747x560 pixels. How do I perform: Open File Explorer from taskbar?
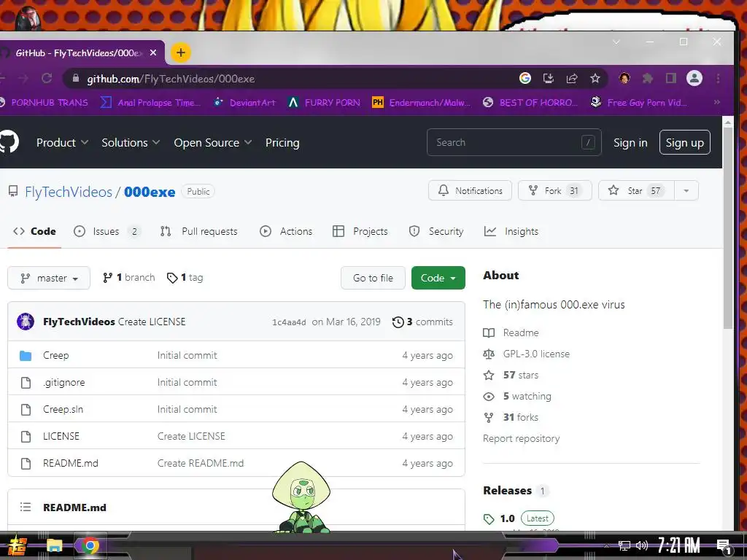(x=54, y=545)
